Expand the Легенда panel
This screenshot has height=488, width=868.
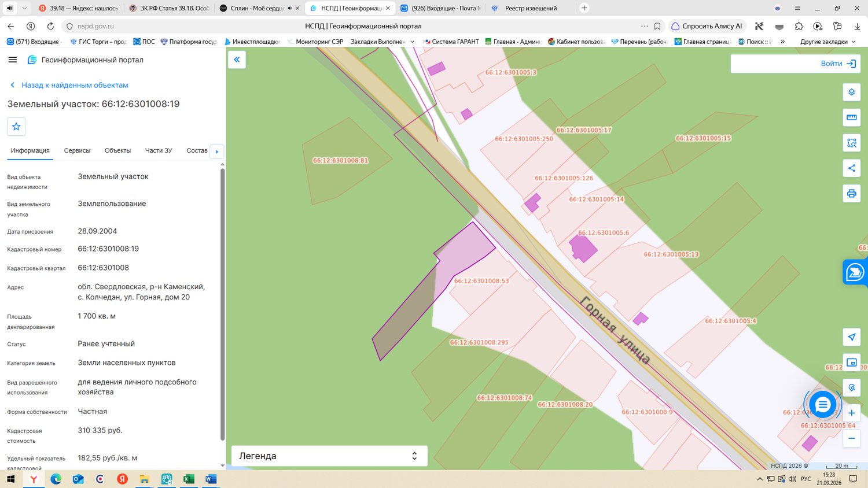(x=329, y=456)
